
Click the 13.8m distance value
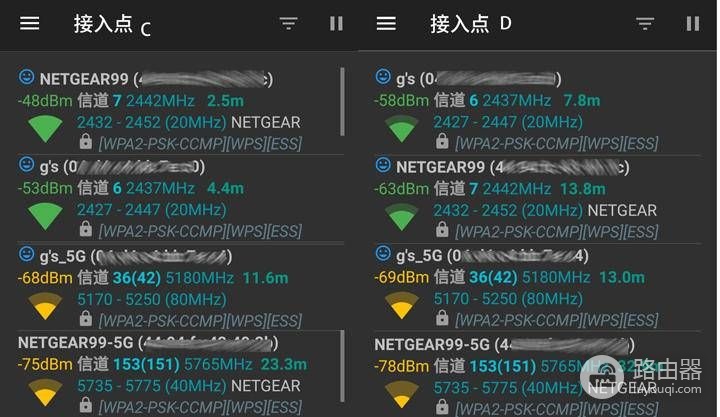583,188
